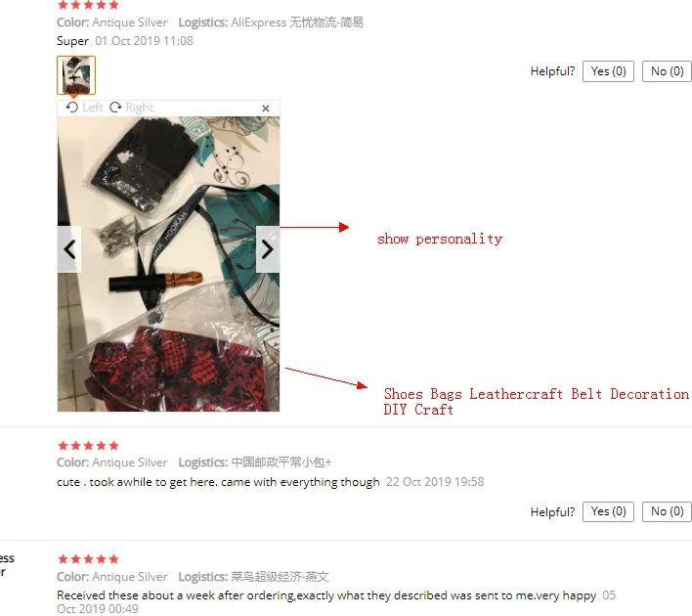This screenshot has height=616, width=692.
Task: Go to previous review photo
Action: [69, 249]
